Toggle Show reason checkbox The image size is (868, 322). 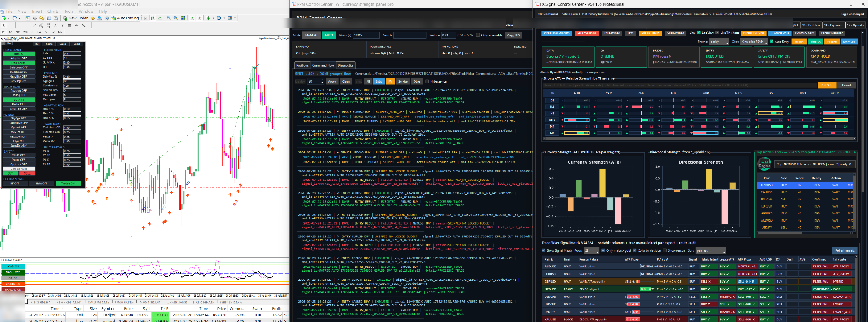[665, 250]
